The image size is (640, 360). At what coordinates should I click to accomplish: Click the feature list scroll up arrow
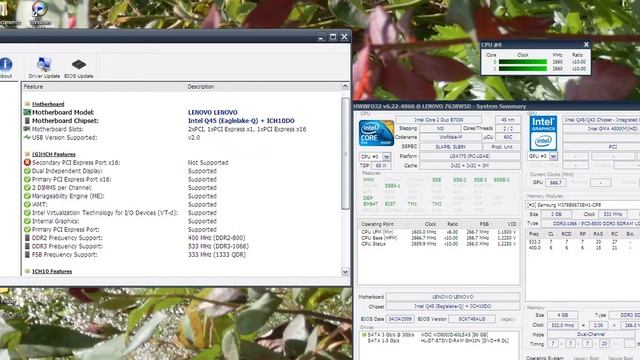(345, 86)
